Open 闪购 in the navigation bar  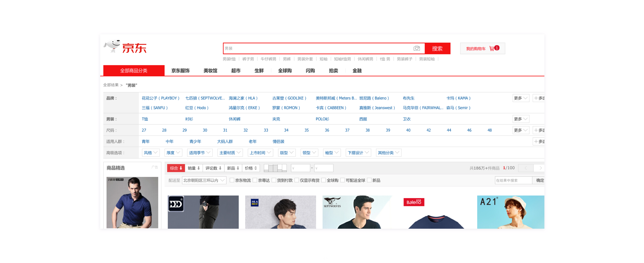coord(310,71)
